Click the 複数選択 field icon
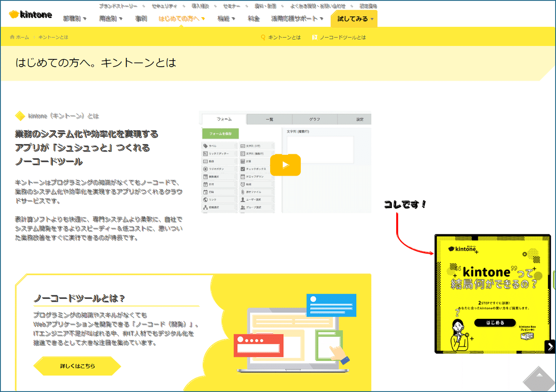 click(205, 177)
